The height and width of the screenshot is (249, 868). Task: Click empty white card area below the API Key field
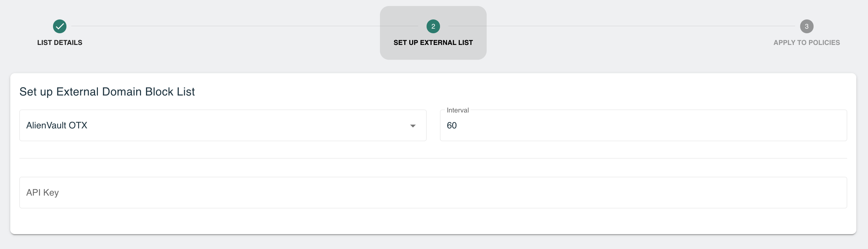(x=433, y=221)
